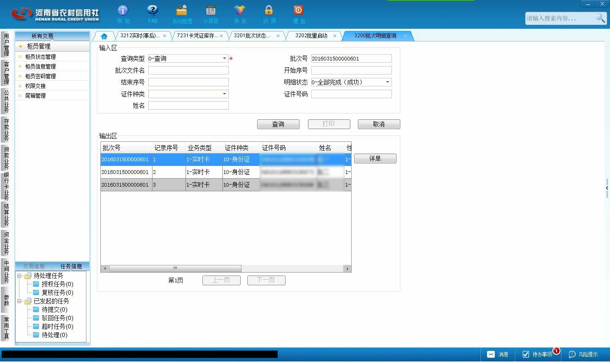Close the 3201批次状态 tab

(x=278, y=36)
